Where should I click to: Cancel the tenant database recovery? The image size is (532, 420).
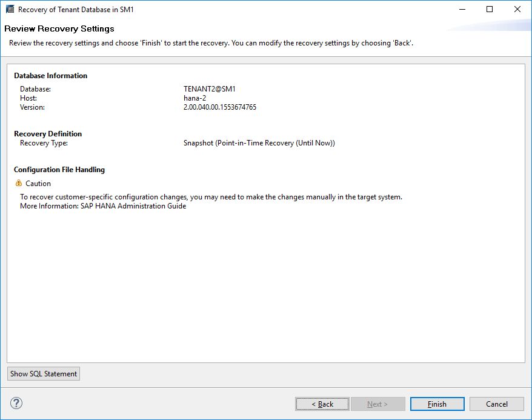(497, 404)
